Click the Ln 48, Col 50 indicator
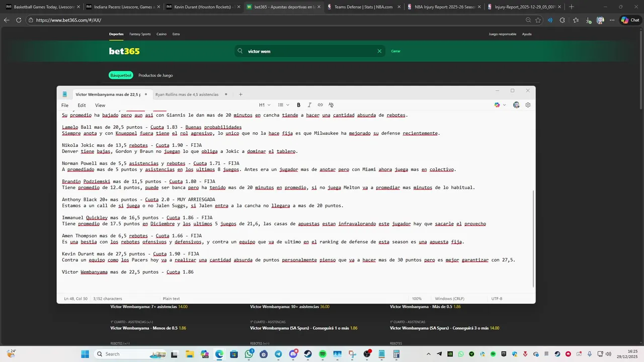644x362 pixels. 75,299
